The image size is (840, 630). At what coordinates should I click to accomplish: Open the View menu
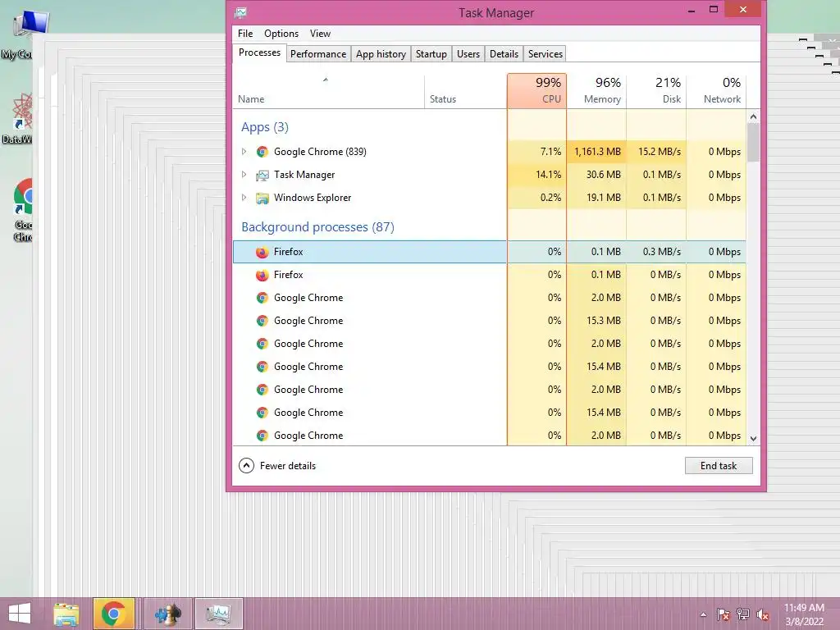point(321,33)
